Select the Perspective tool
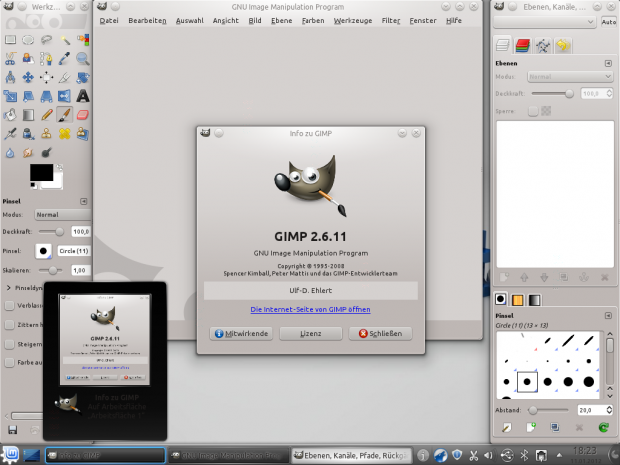Screen dimensions: 620x465 pyautogui.click(x=46, y=96)
